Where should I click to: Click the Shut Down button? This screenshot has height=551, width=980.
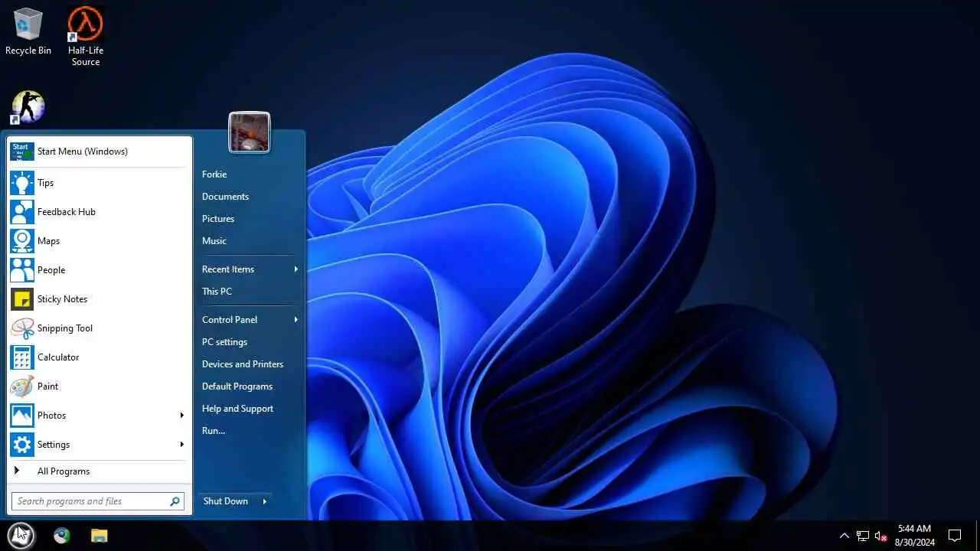coord(226,501)
